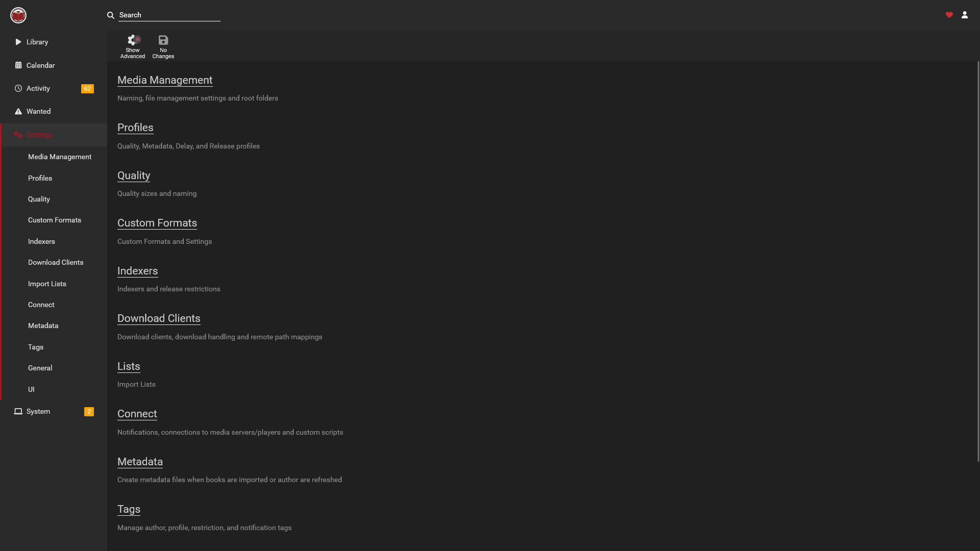The height and width of the screenshot is (551, 980).
Task: Click the page vertical scrollbar
Action: 978,261
